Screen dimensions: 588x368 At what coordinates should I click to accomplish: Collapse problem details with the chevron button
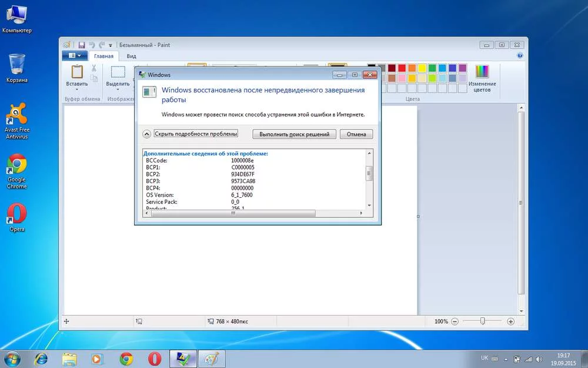(x=147, y=134)
